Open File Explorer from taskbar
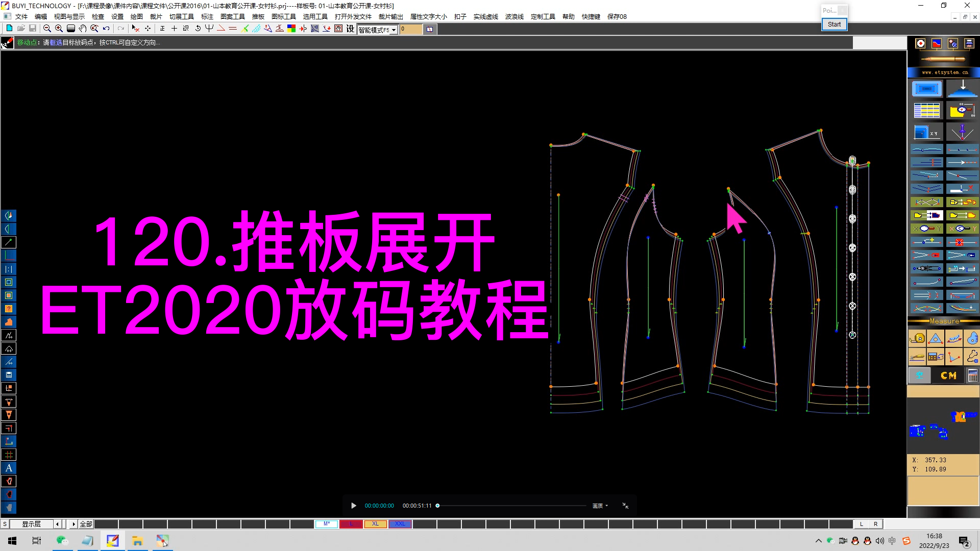This screenshot has height=551, width=980. pos(137,541)
